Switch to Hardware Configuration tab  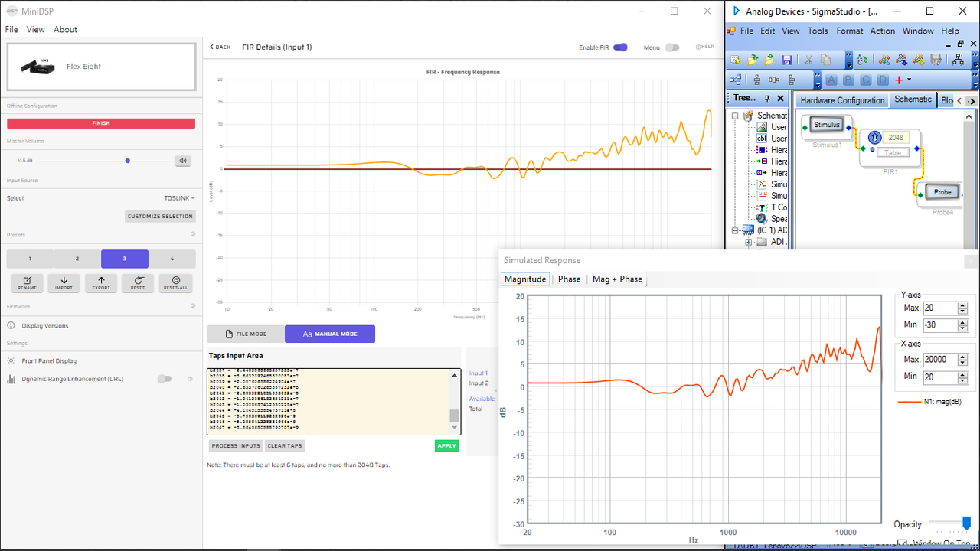pyautogui.click(x=842, y=100)
